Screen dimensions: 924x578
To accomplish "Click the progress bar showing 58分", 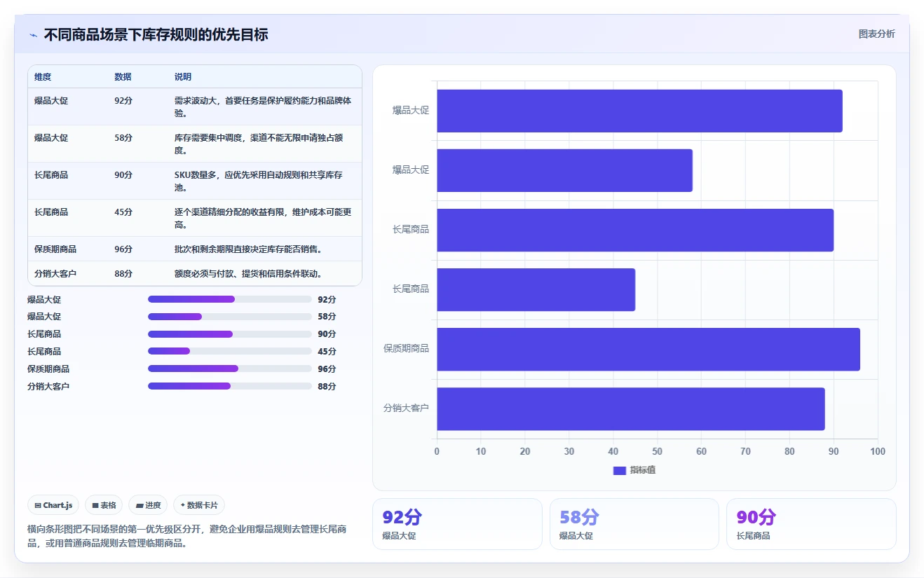I will coord(230,317).
